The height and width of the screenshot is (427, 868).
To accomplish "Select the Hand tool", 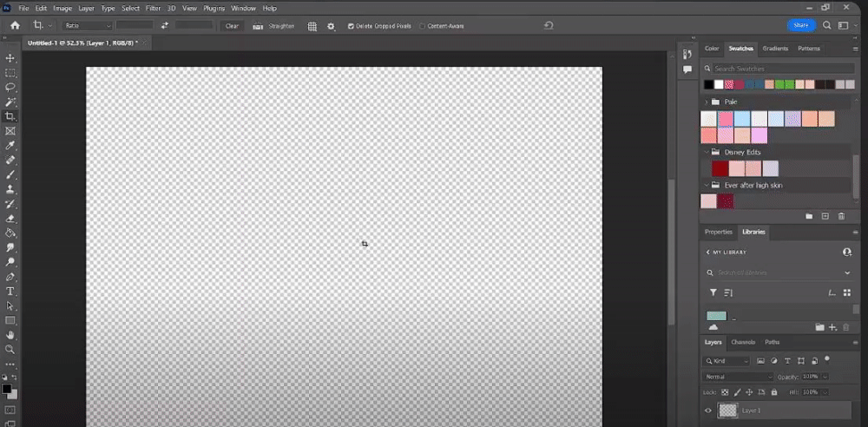I will tap(10, 335).
